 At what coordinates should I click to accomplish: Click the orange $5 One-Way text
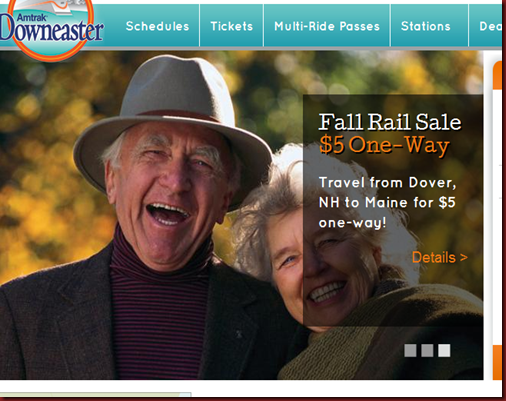tap(384, 145)
